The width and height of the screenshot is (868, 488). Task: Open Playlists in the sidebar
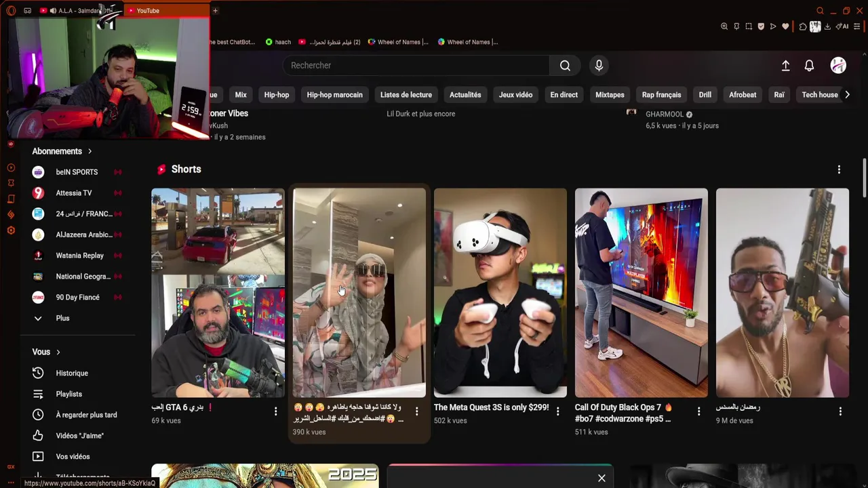coord(77,394)
